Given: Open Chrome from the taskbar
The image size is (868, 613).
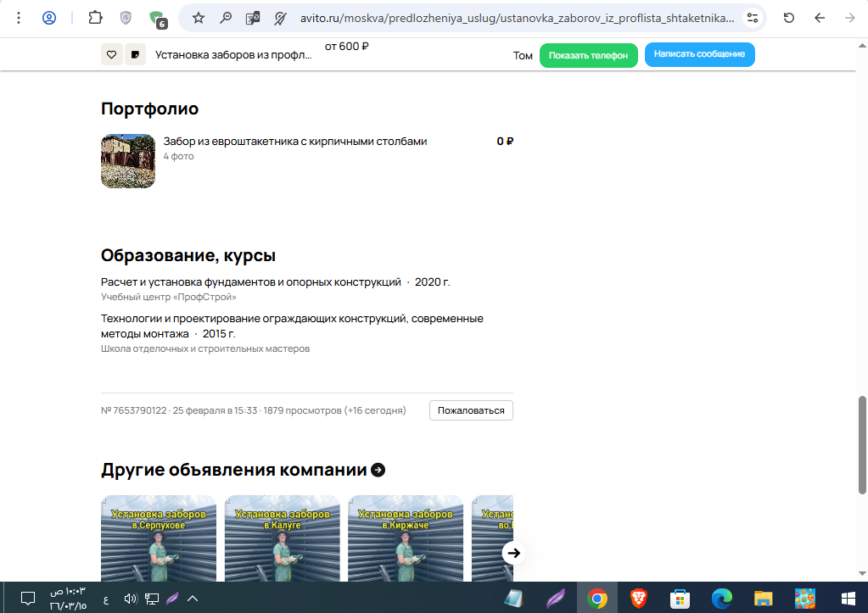Looking at the screenshot, I should (x=597, y=598).
